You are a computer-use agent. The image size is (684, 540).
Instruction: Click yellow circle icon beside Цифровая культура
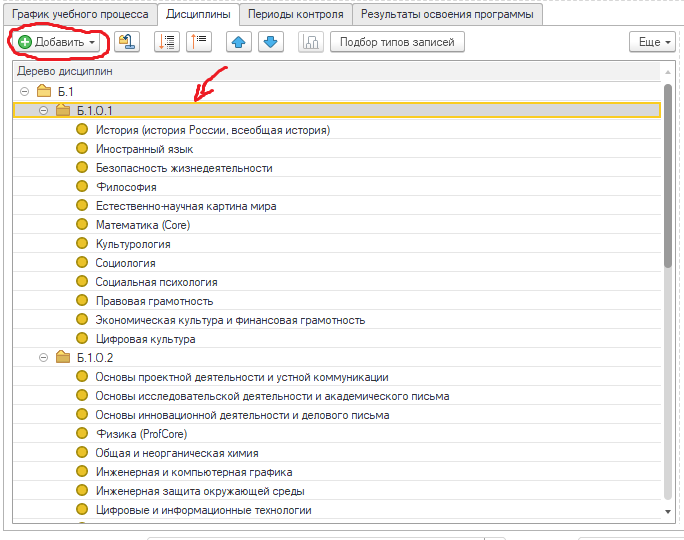point(82,338)
